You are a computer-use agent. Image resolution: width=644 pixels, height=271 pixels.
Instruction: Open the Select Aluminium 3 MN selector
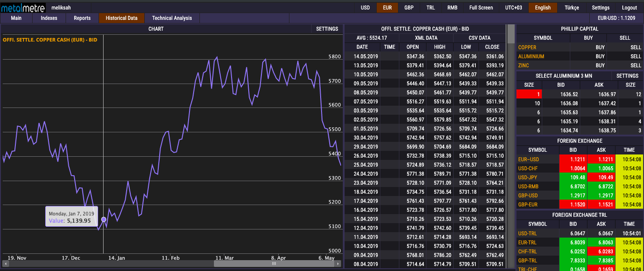pos(563,76)
